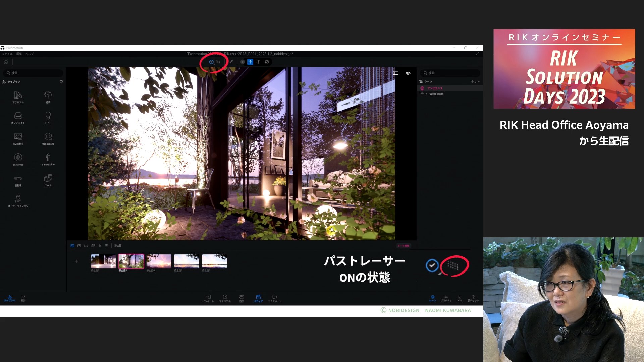Screen dimensions: 644x362
Task: Click the eyedropper tool in the top toolbar
Action: (231, 62)
